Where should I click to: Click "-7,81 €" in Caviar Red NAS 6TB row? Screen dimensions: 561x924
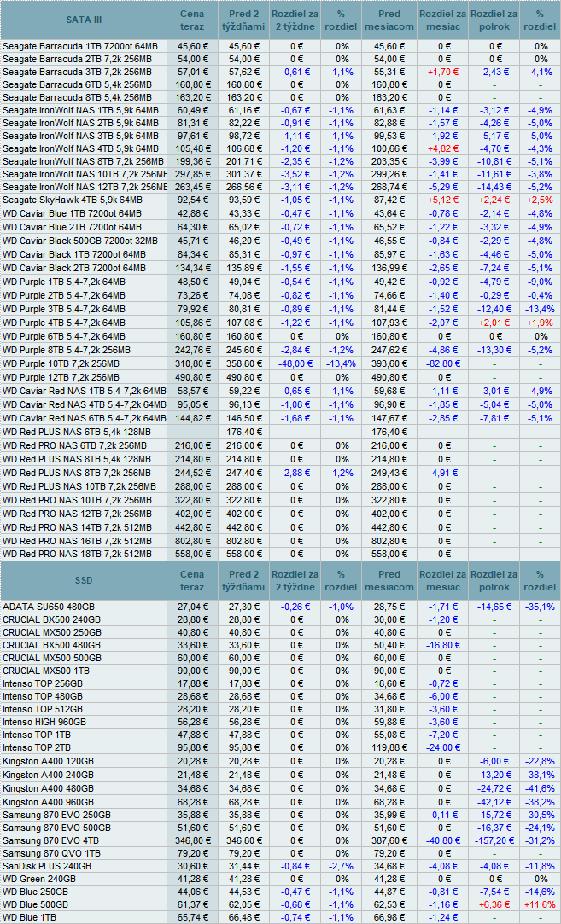(494, 418)
